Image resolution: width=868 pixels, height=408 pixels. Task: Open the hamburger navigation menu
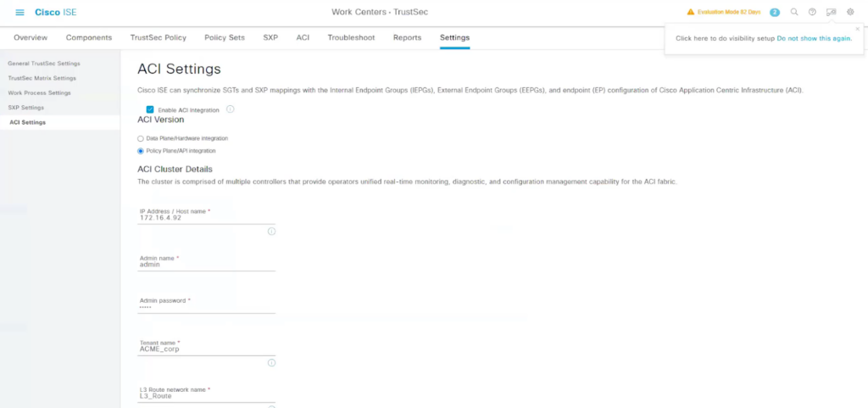pos(20,12)
